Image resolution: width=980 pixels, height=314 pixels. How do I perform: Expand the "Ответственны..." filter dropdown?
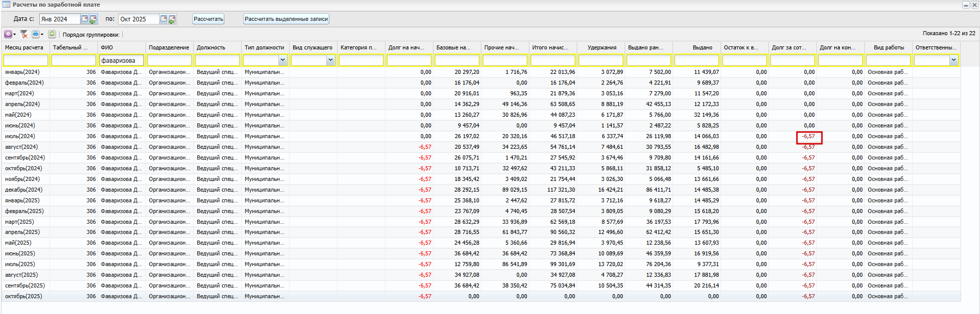click(953, 60)
